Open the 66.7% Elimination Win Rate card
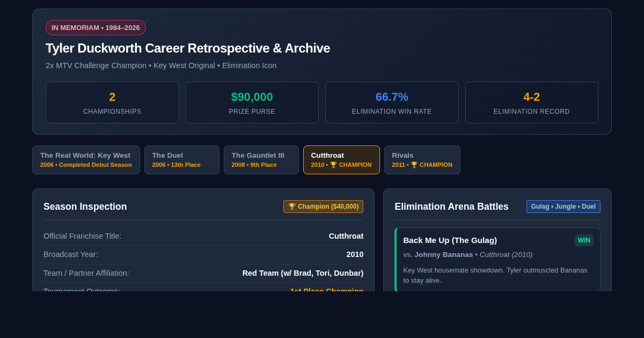644x338 pixels. [x=392, y=102]
